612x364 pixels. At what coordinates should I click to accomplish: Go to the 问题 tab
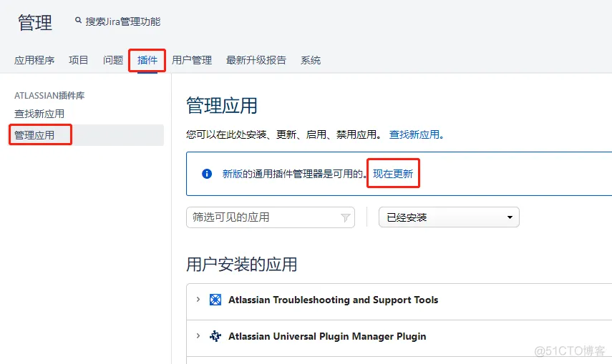click(113, 60)
